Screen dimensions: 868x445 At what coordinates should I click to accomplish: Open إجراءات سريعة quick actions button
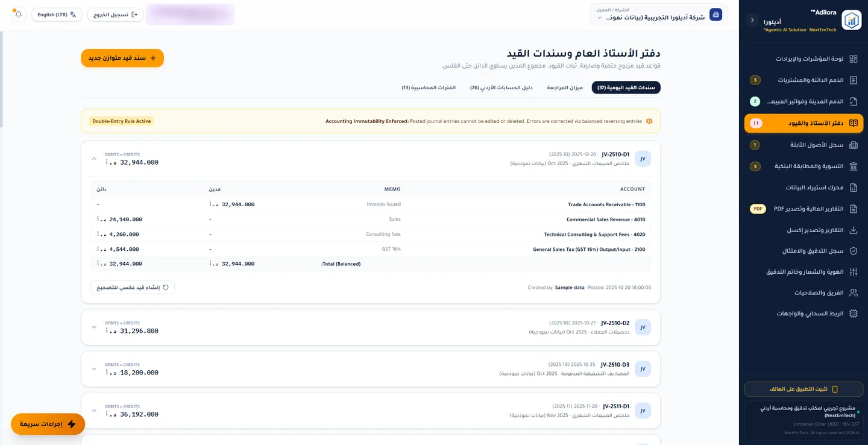(x=48, y=424)
